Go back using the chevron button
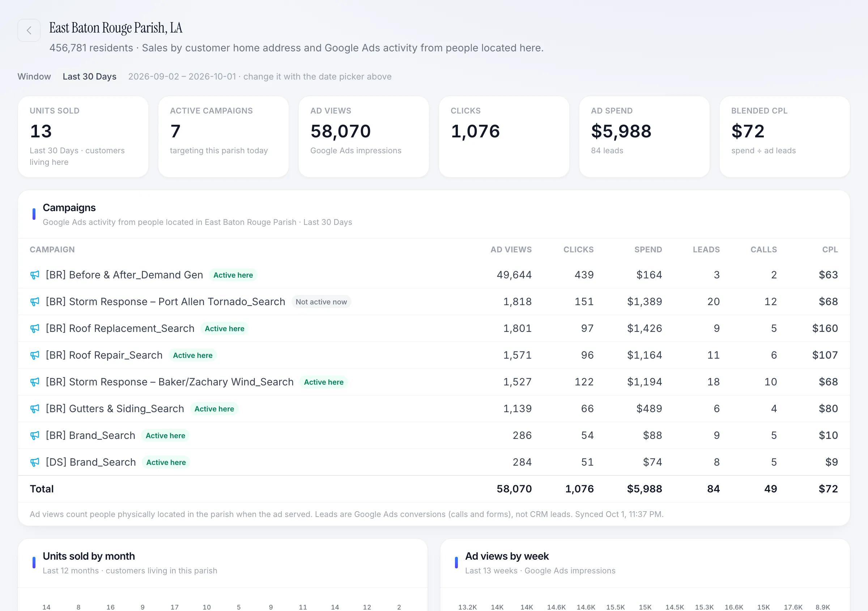868x611 pixels. [x=29, y=30]
